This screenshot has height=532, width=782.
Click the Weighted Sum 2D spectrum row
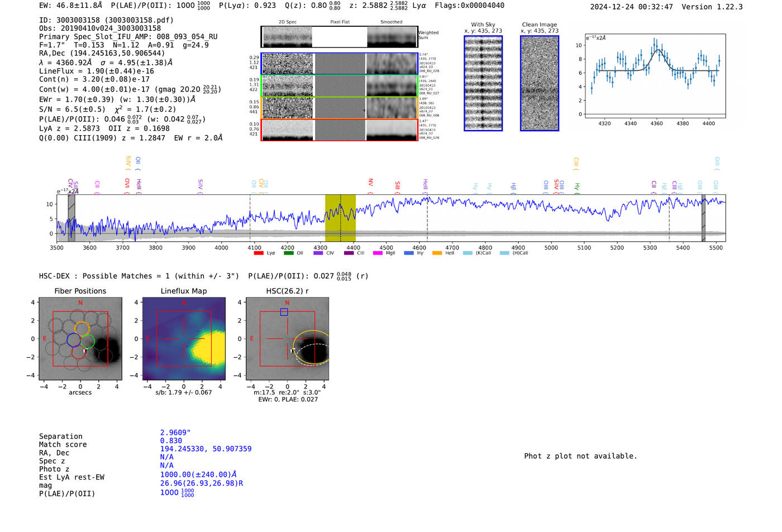[339, 37]
